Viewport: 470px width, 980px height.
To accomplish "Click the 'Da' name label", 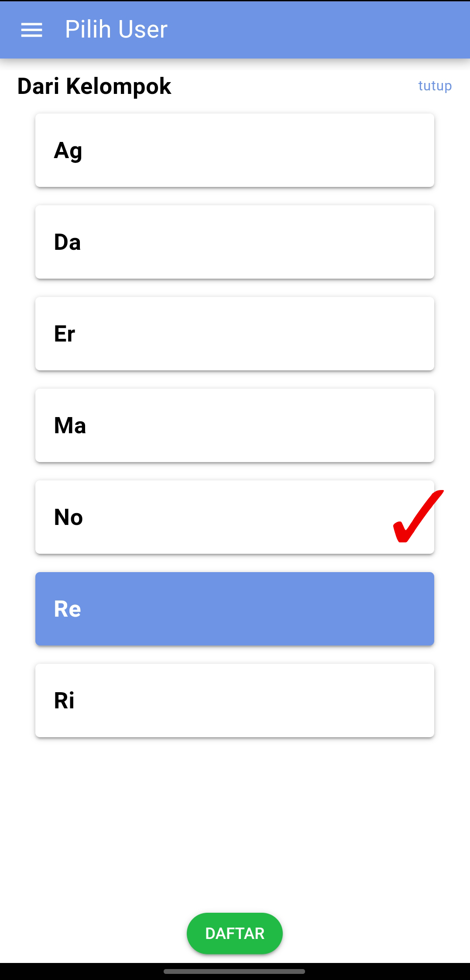I will (67, 242).
